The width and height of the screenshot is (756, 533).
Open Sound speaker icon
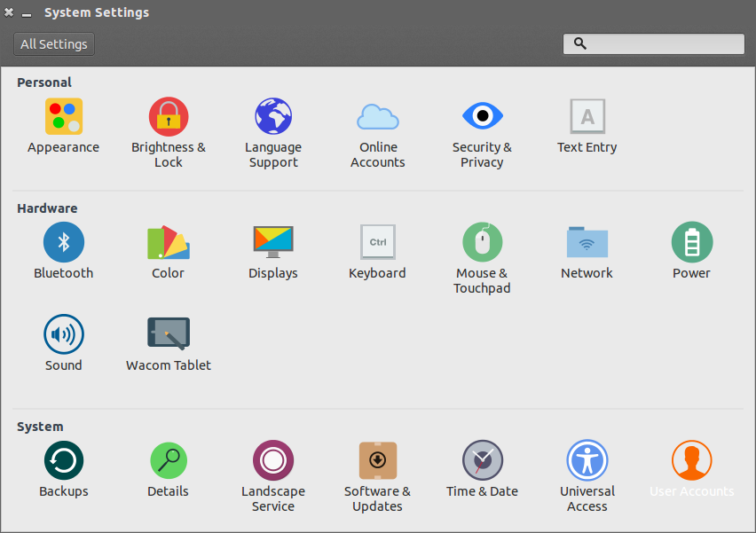(64, 334)
